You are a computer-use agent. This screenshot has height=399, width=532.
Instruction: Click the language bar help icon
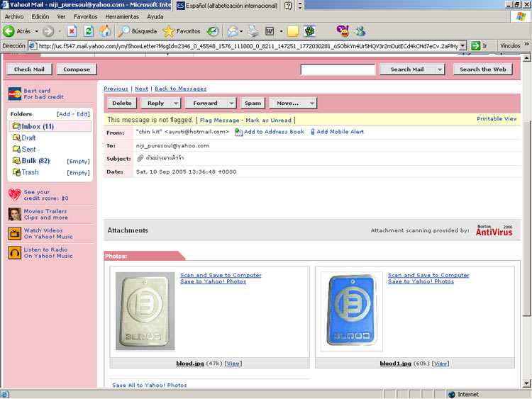[x=288, y=6]
